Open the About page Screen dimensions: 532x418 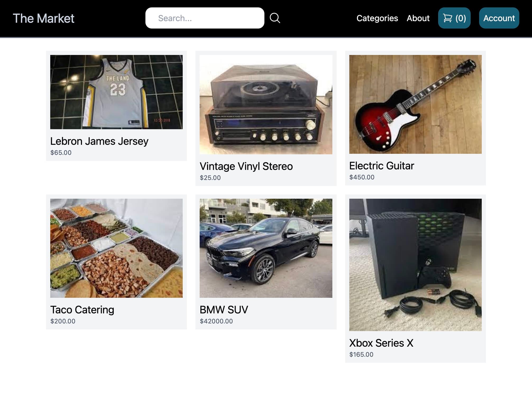coord(418,18)
